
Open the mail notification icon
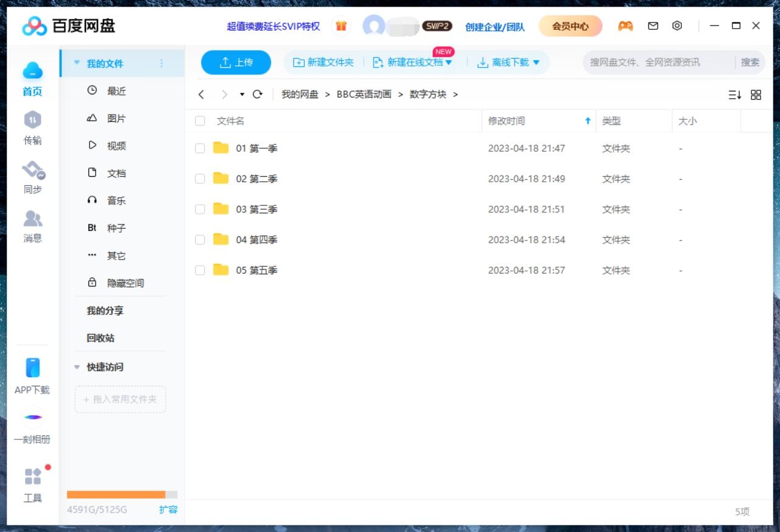[x=653, y=26]
